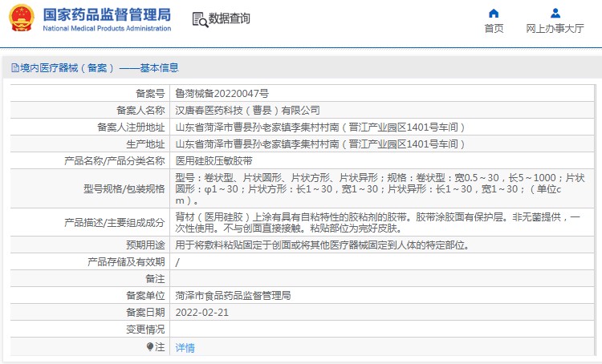602x364 pixels.
Task: Click the 国家药品监督管理局 site title
Action: coord(107,14)
